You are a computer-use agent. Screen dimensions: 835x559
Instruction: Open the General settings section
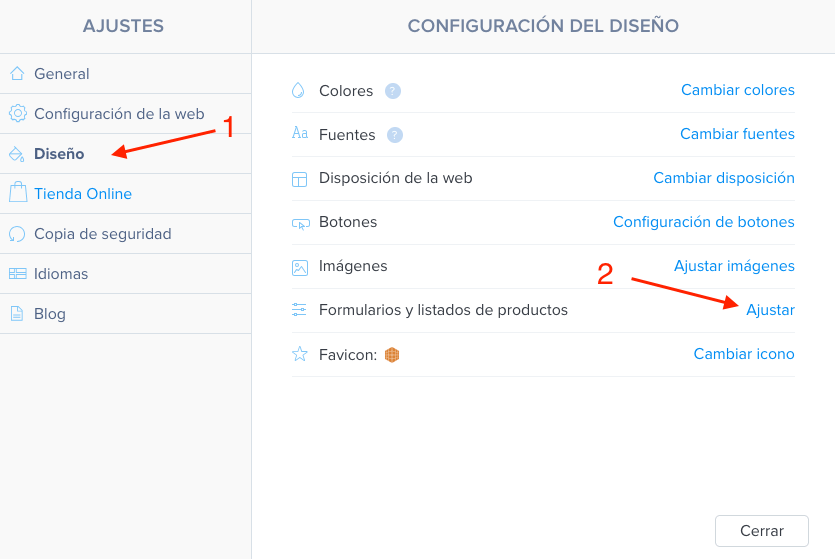click(x=126, y=73)
